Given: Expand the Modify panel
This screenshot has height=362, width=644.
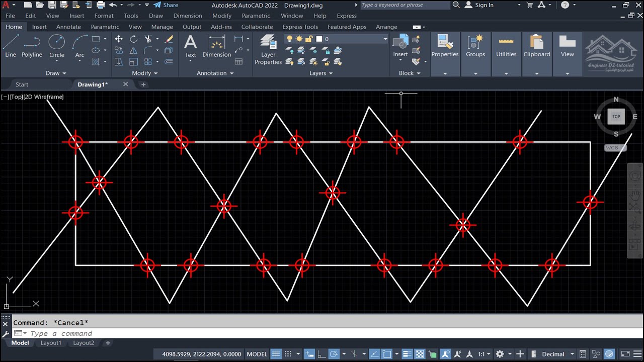Looking at the screenshot, I should [x=145, y=73].
